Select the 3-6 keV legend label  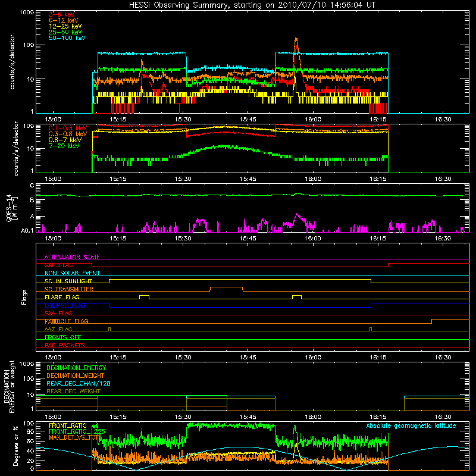(x=62, y=14)
